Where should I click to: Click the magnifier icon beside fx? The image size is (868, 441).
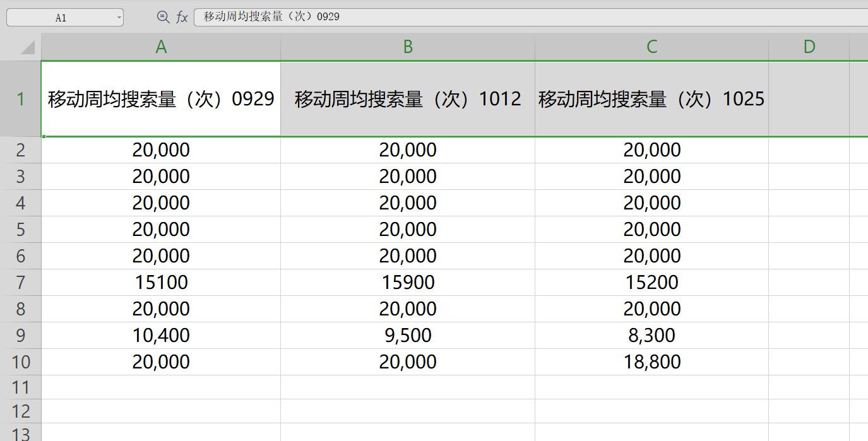pos(163,17)
